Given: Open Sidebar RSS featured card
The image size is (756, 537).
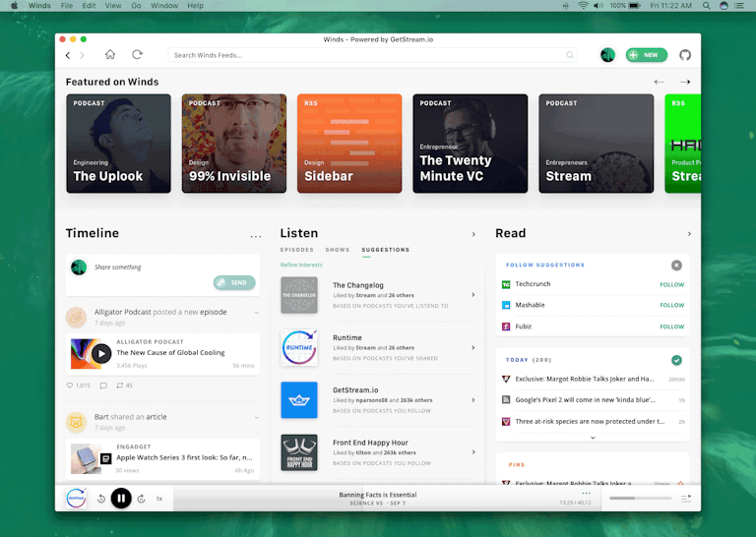Looking at the screenshot, I should (349, 144).
